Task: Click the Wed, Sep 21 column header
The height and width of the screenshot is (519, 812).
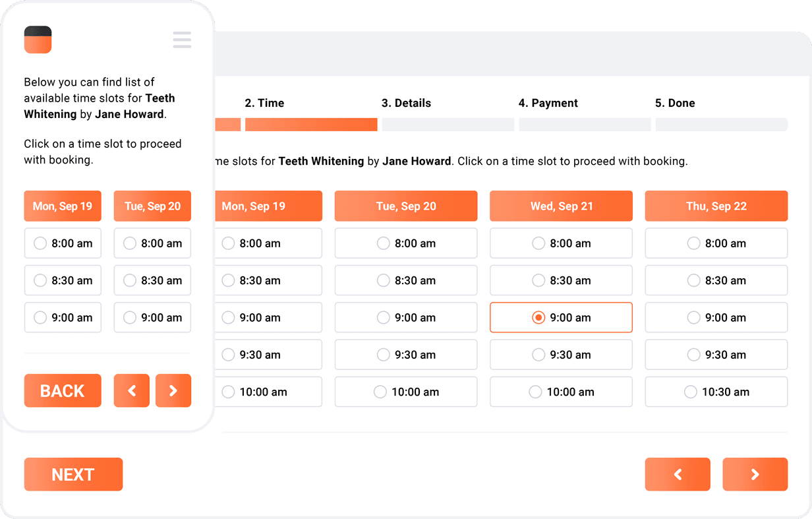Action: (561, 206)
